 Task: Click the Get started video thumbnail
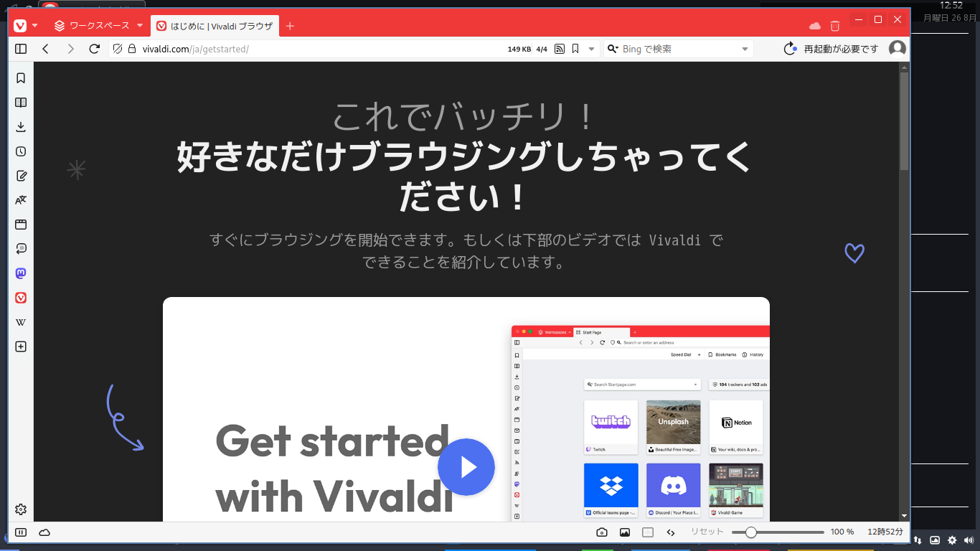(466, 409)
